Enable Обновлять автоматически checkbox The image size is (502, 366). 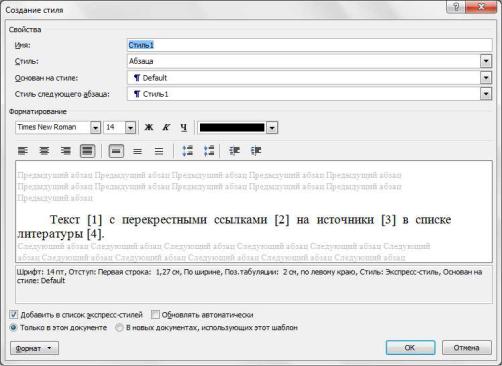pyautogui.click(x=155, y=315)
